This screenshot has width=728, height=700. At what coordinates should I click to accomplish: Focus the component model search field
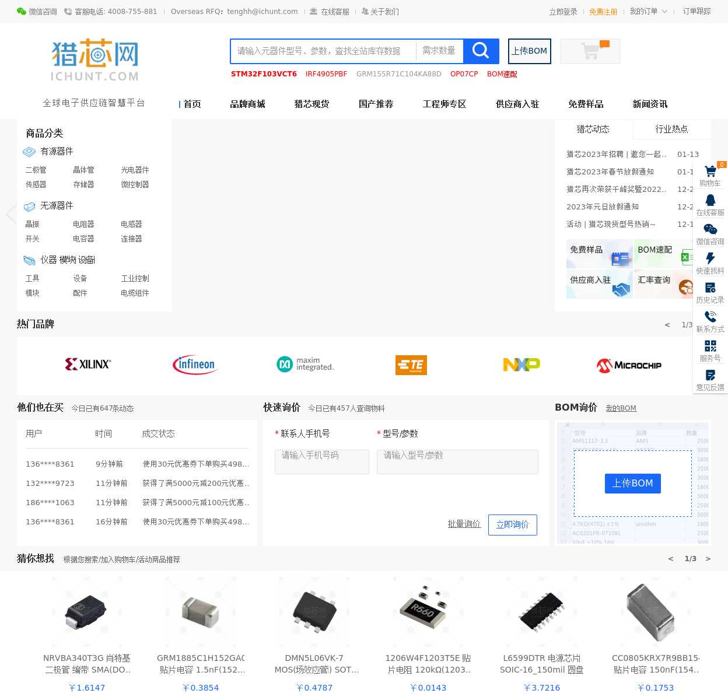pyautogui.click(x=324, y=51)
